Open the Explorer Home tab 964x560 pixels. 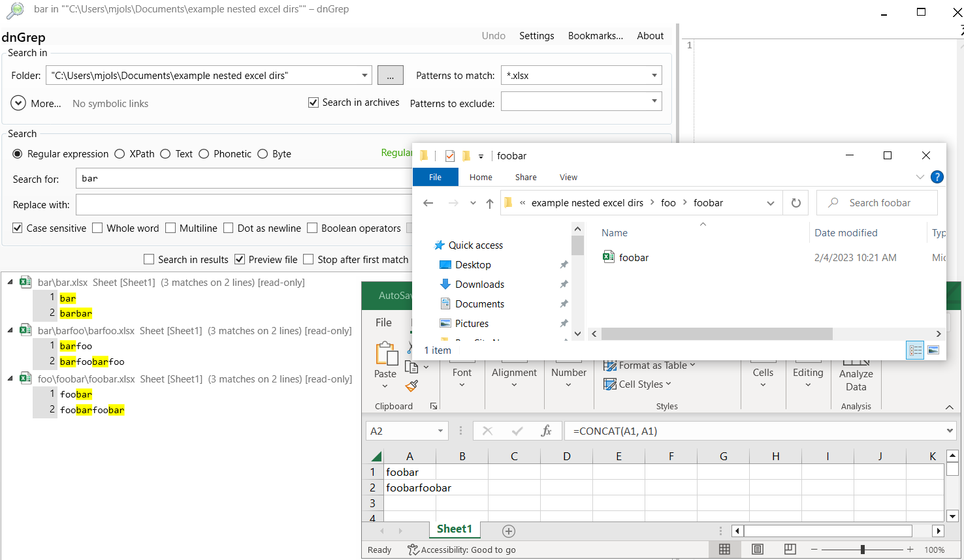[x=481, y=177]
